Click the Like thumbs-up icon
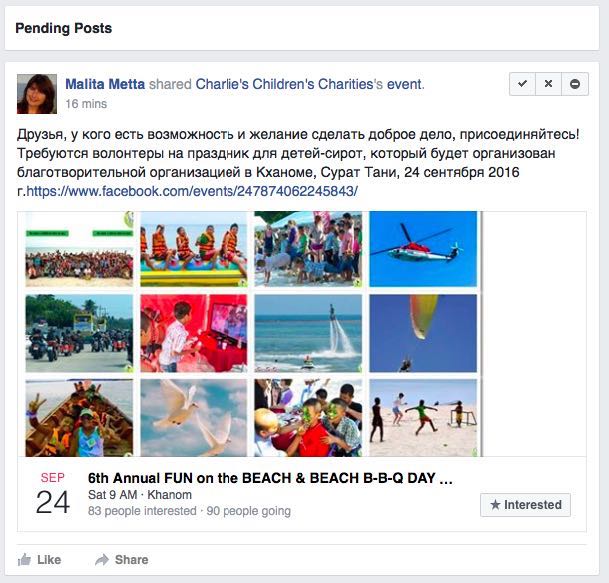Viewport: 609px width, 583px height. pyautogui.click(x=24, y=560)
